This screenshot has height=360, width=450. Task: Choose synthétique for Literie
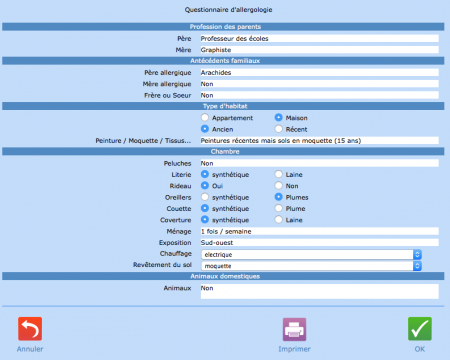(205, 174)
